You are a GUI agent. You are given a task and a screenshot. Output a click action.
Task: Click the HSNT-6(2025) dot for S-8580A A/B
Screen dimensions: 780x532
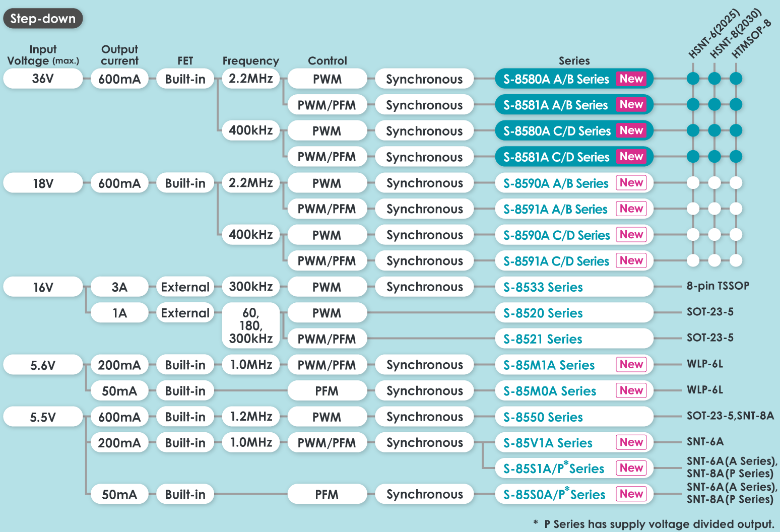point(693,79)
